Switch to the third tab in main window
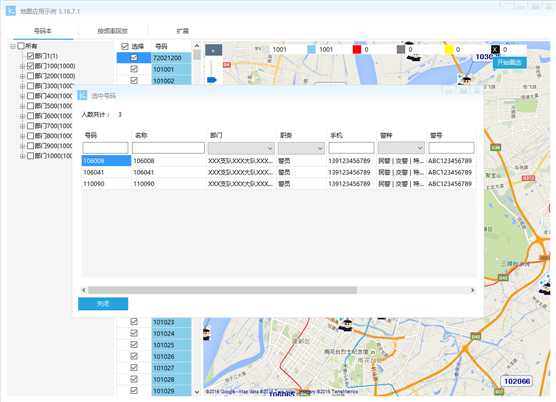 [x=183, y=31]
